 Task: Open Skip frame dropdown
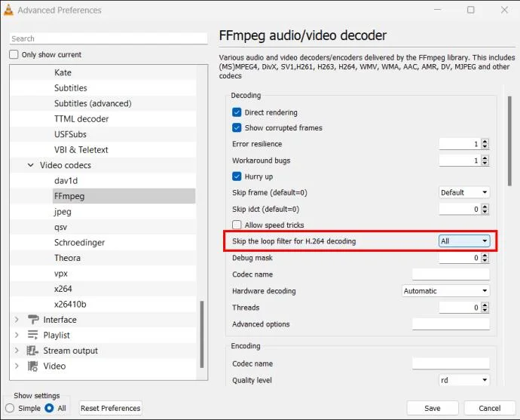pos(464,192)
